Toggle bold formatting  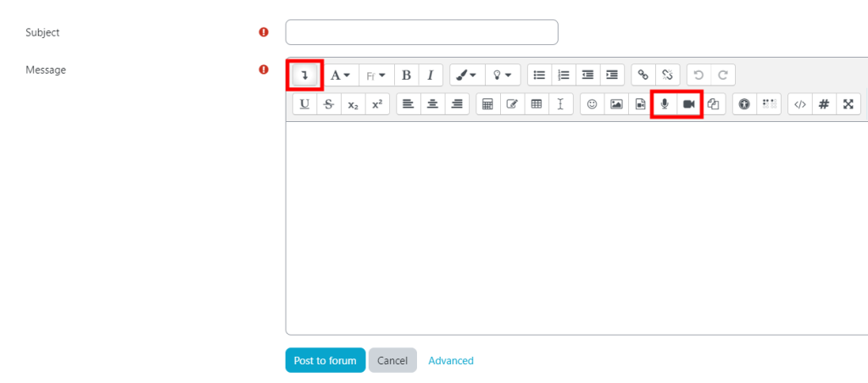pyautogui.click(x=406, y=75)
